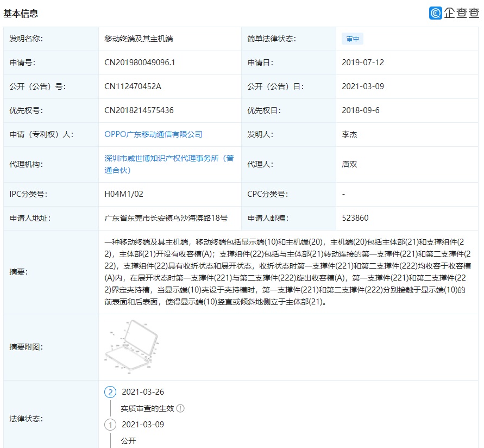This screenshot has width=484, height=448.
Task: Click the applicant address 广东省东莞市长安镇乌沙海滨路18号
Action: (166, 218)
